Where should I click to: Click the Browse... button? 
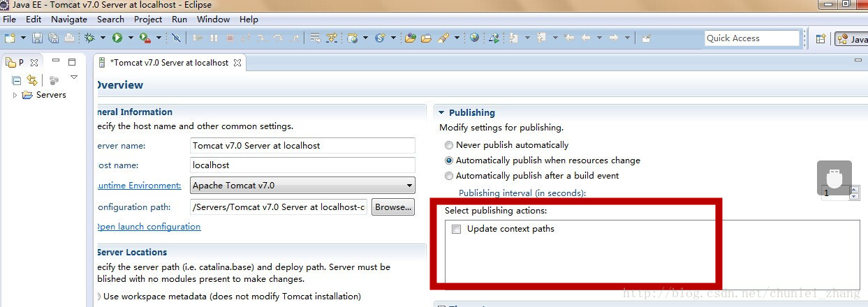(393, 207)
